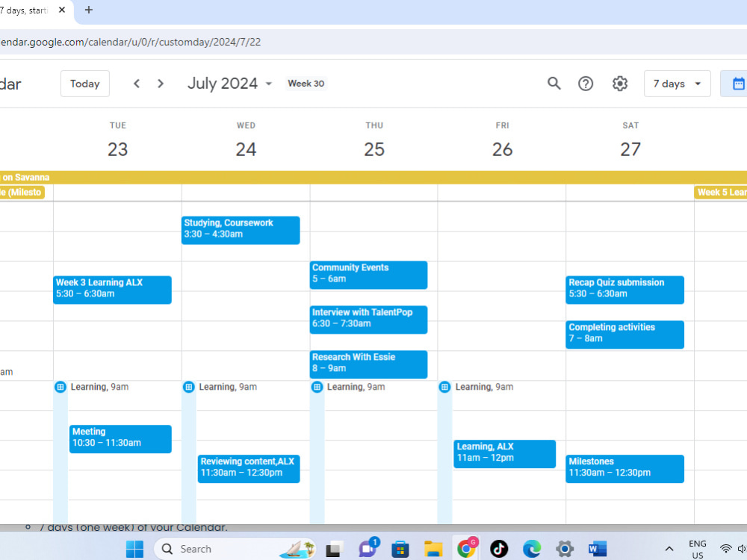Open Microsoft Teams chat taskbar icon
This screenshot has width=747, height=560.
[368, 549]
